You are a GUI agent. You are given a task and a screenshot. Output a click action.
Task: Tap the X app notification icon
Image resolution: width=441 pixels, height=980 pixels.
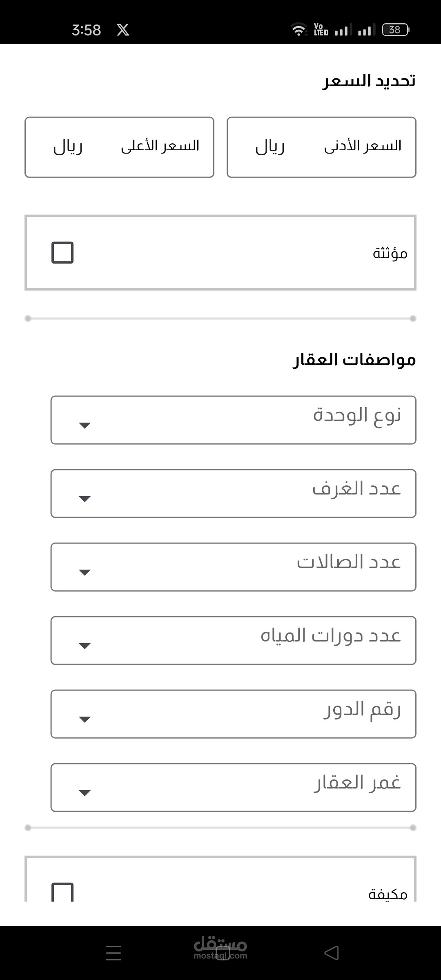tap(123, 30)
